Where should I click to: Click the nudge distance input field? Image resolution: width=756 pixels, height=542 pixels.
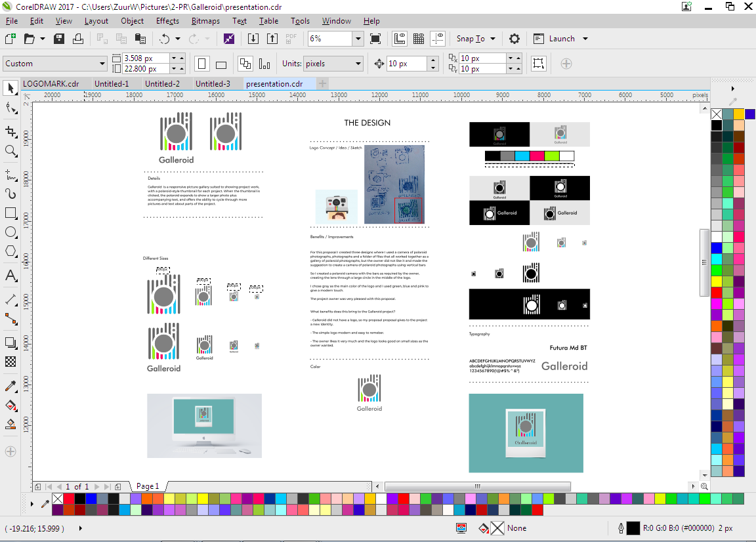point(407,64)
